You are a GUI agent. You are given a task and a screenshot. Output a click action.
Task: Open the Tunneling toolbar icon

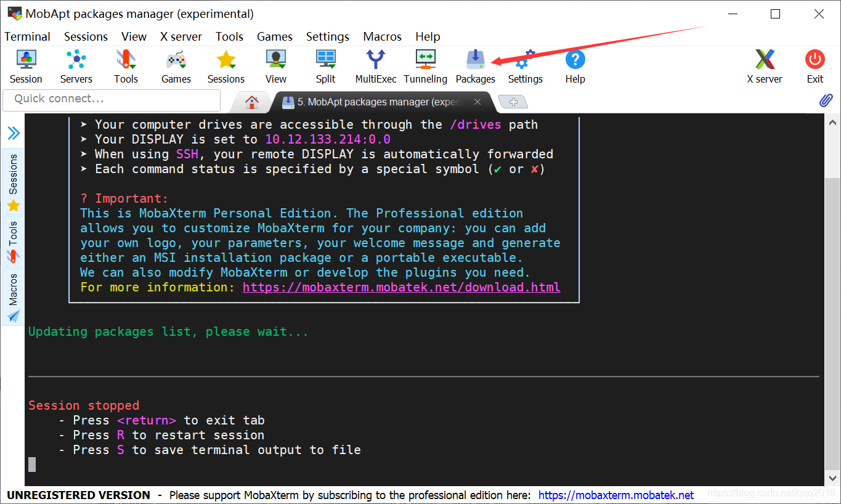tap(426, 67)
